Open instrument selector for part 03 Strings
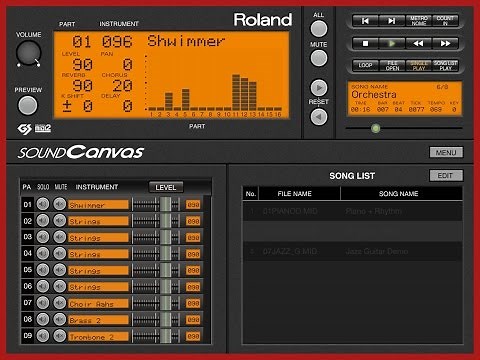 (98, 237)
